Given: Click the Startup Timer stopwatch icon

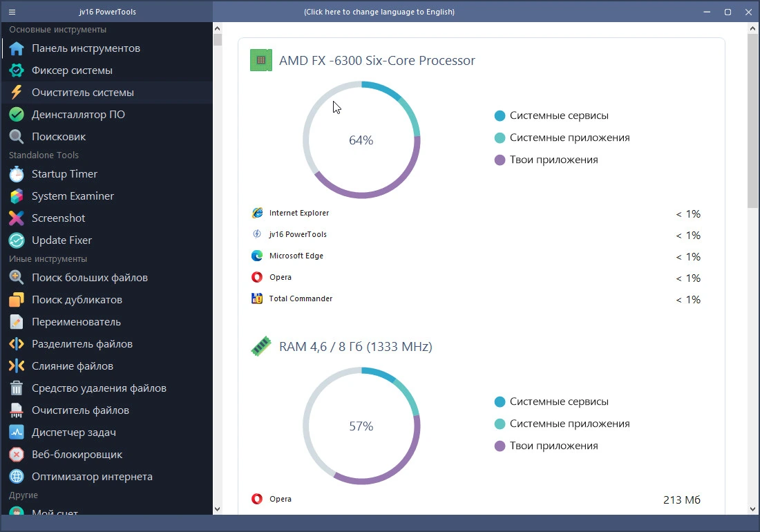Looking at the screenshot, I should pyautogui.click(x=17, y=174).
